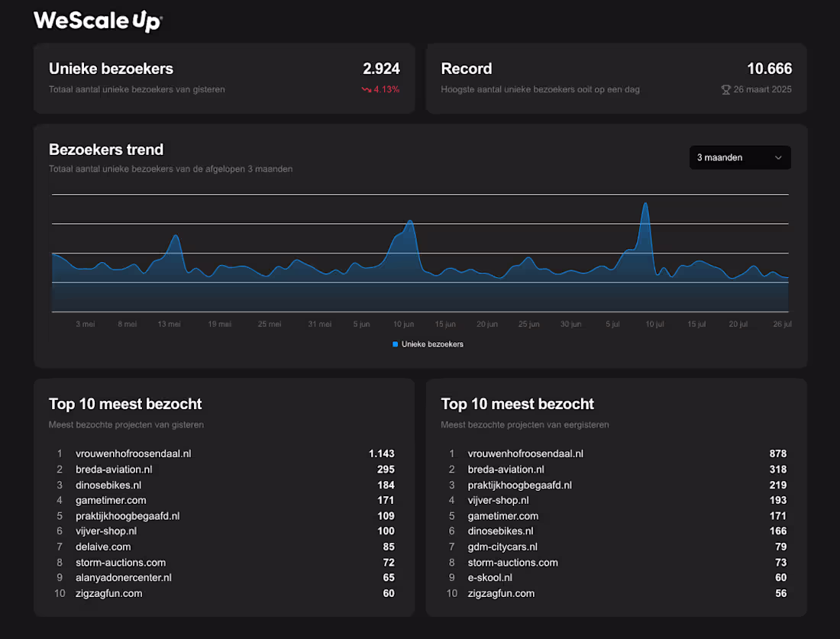Viewport: 840px width, 639px height.
Task: Open gametimer.com from the left ranking
Action: click(111, 500)
